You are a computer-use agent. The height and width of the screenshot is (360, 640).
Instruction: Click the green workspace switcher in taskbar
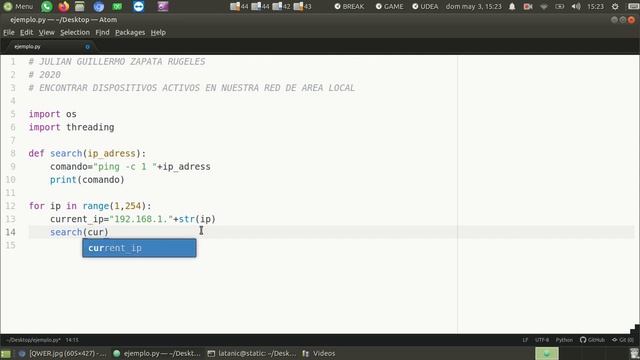click(547, 353)
